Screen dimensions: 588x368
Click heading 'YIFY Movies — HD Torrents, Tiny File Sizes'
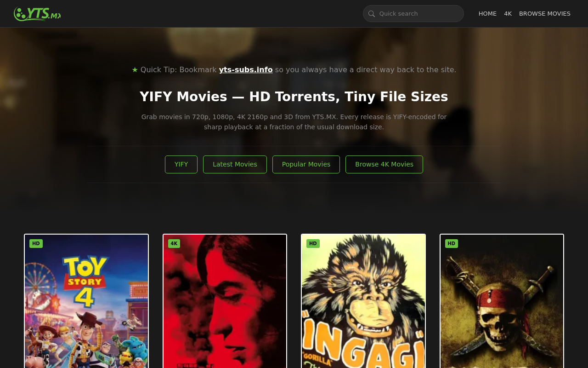point(294,97)
